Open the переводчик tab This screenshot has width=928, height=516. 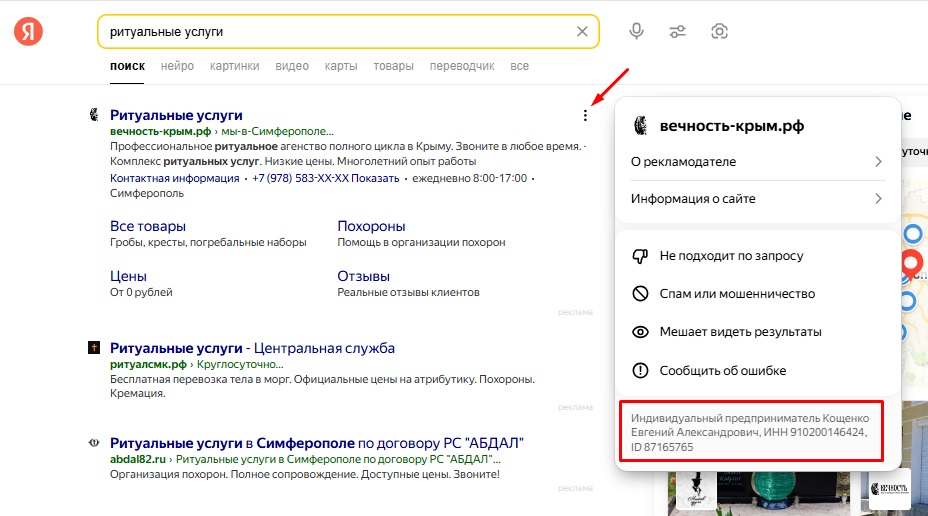tap(462, 66)
